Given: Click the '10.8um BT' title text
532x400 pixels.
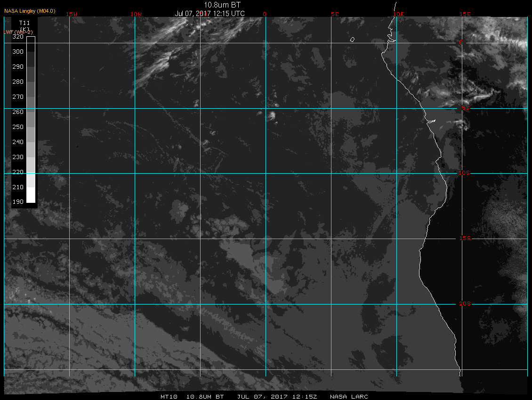Looking at the screenshot, I should [222, 5].
